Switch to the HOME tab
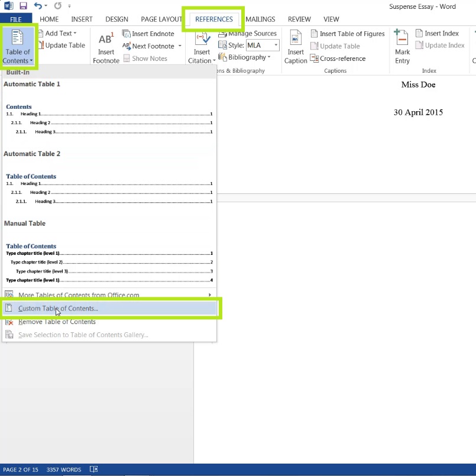 49,20
